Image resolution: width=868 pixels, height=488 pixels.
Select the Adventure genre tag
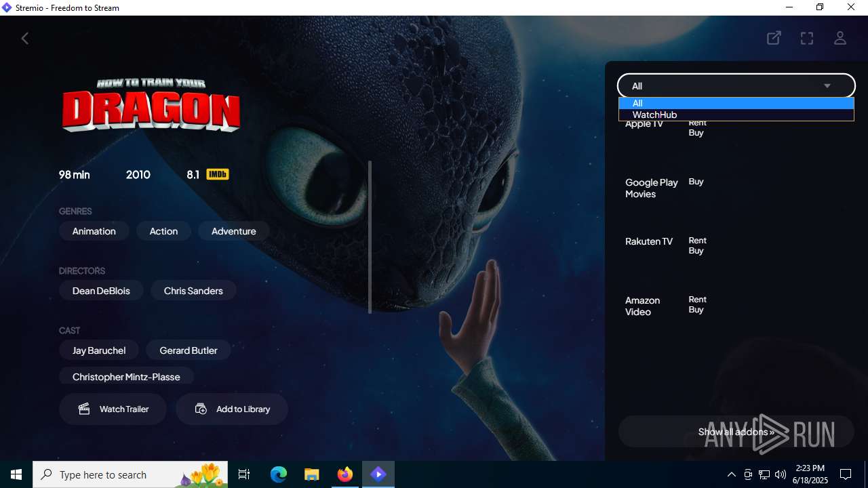234,231
